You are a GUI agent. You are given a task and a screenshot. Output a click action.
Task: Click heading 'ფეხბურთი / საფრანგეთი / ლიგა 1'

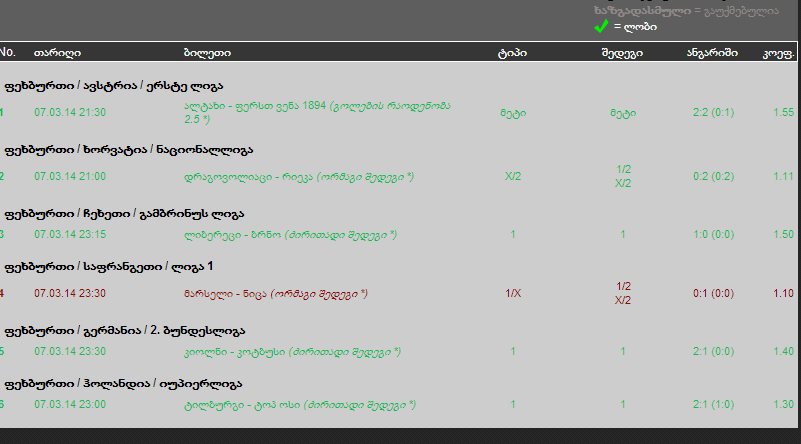coord(109,266)
